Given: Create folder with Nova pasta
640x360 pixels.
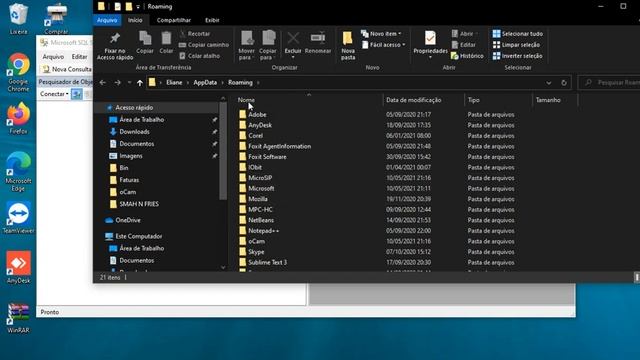Looking at the screenshot, I should tap(348, 46).
